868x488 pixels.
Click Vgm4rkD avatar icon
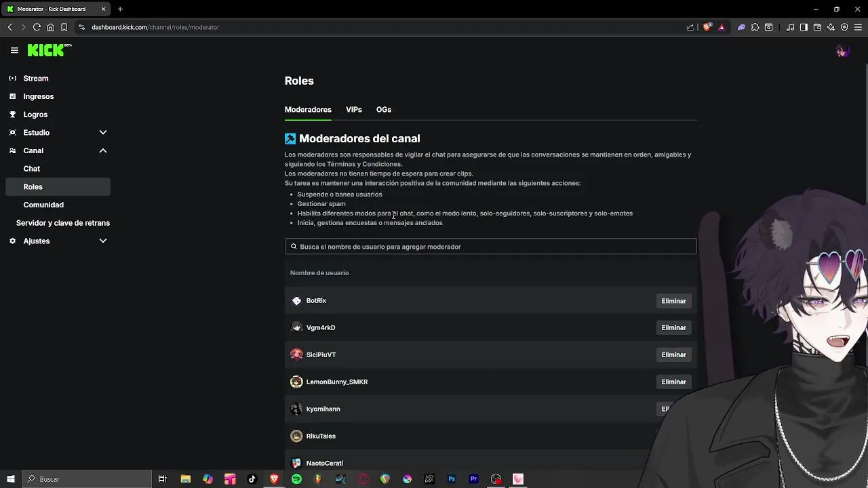(x=296, y=327)
